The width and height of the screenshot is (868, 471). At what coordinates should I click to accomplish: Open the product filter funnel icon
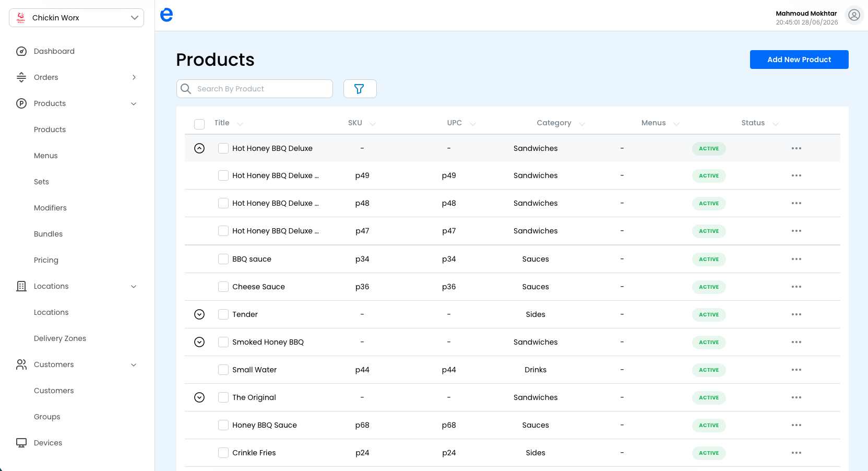(x=359, y=89)
